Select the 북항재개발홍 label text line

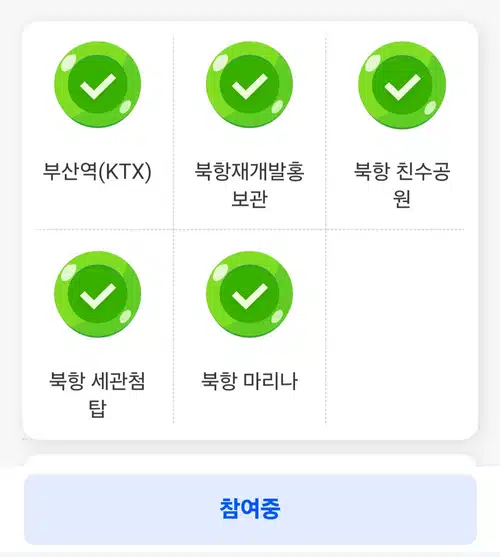pyautogui.click(x=250, y=172)
